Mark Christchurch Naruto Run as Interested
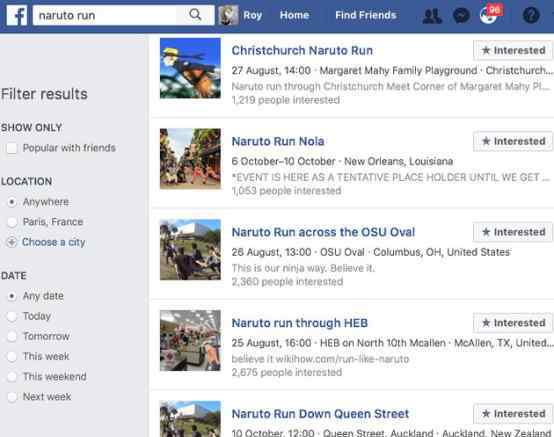This screenshot has width=554, height=437. 513,51
